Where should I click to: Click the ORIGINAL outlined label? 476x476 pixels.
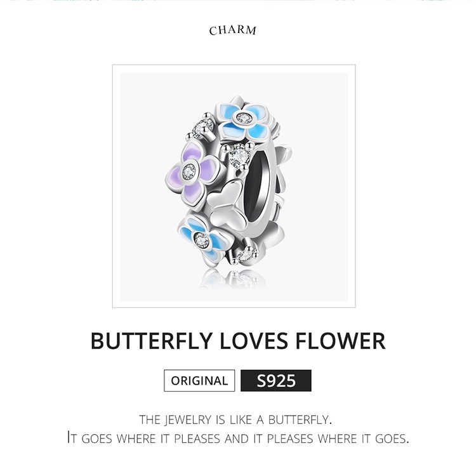click(199, 381)
